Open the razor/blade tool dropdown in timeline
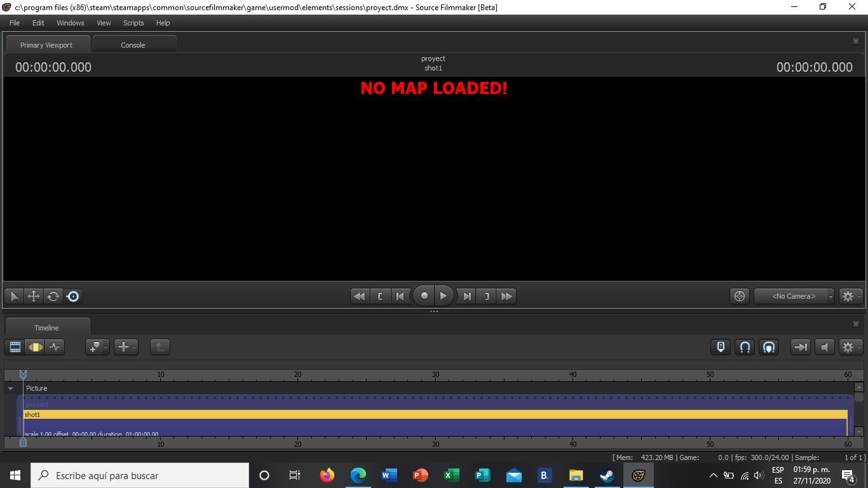This screenshot has height=488, width=868. (97, 347)
